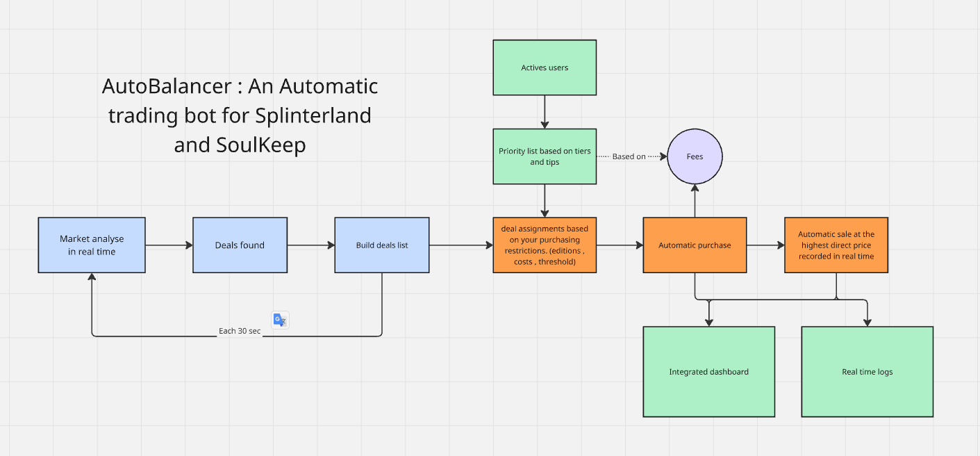Viewport: 980px width, 456px height.
Task: Select the Actives users green box
Action: [x=545, y=67]
